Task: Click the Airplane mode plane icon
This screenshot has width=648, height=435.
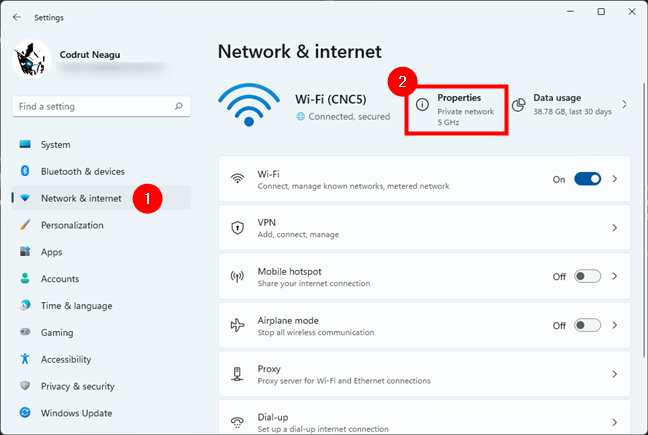Action: (237, 325)
